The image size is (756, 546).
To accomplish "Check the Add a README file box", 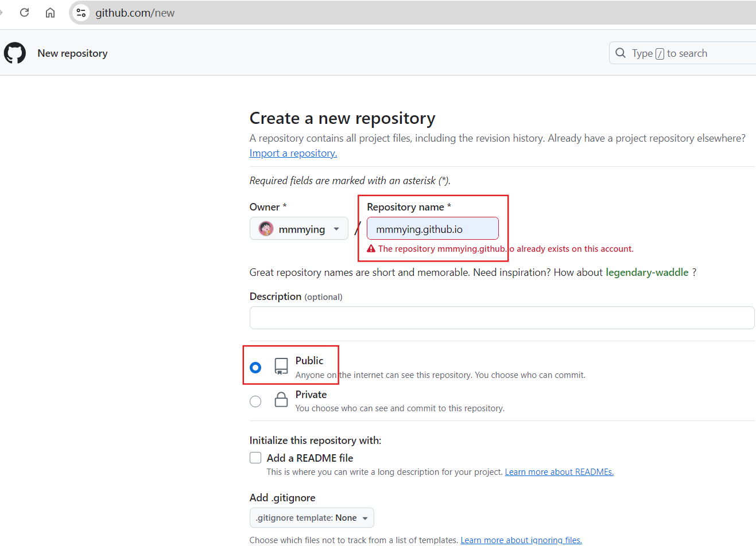I will pyautogui.click(x=255, y=458).
